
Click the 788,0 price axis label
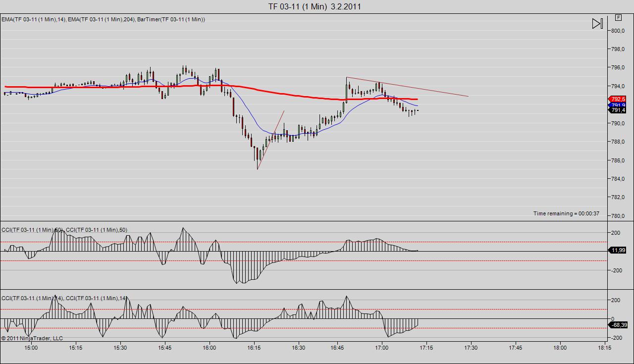coord(618,142)
